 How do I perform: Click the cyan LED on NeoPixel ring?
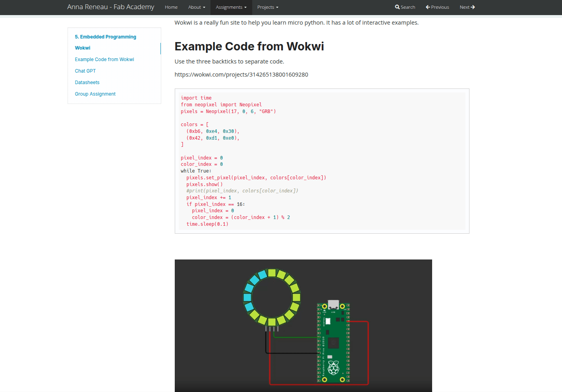point(247,297)
